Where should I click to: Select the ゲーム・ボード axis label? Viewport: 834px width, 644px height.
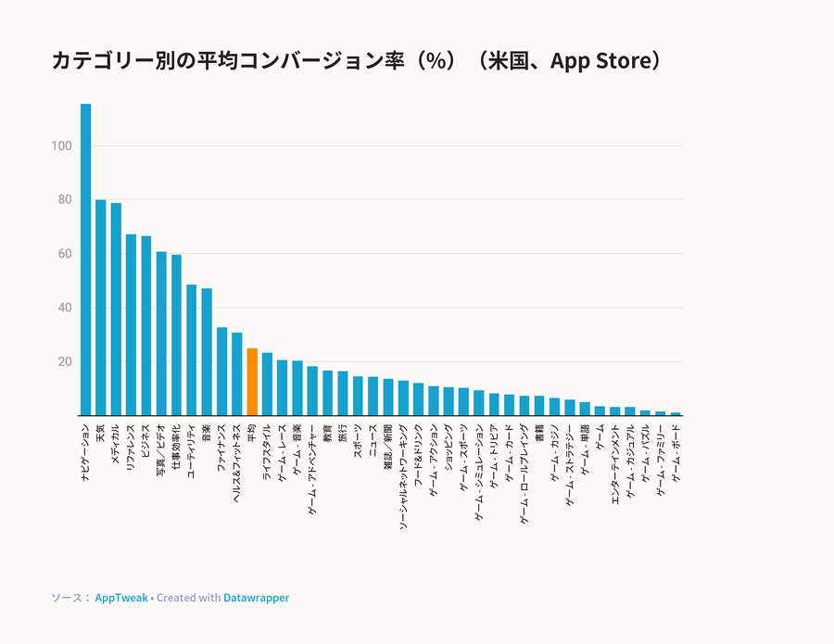[x=676, y=453]
